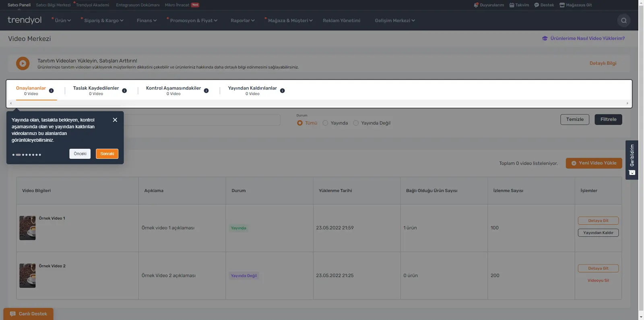The height and width of the screenshot is (320, 644).
Task: Click the Örnek Video 2 coffee thumbnail
Action: (27, 276)
